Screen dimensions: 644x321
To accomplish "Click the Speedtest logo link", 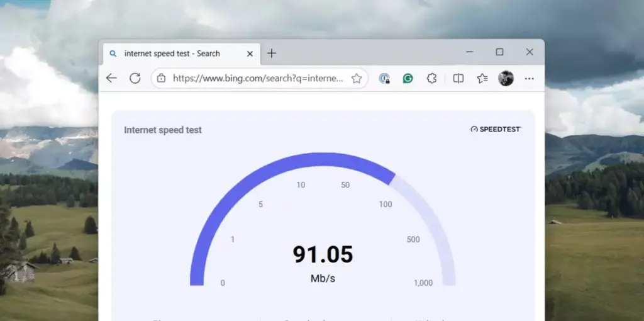I will (x=496, y=129).
